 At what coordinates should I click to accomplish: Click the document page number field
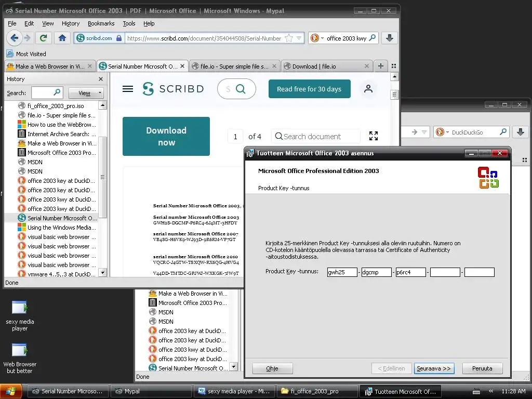pyautogui.click(x=235, y=137)
